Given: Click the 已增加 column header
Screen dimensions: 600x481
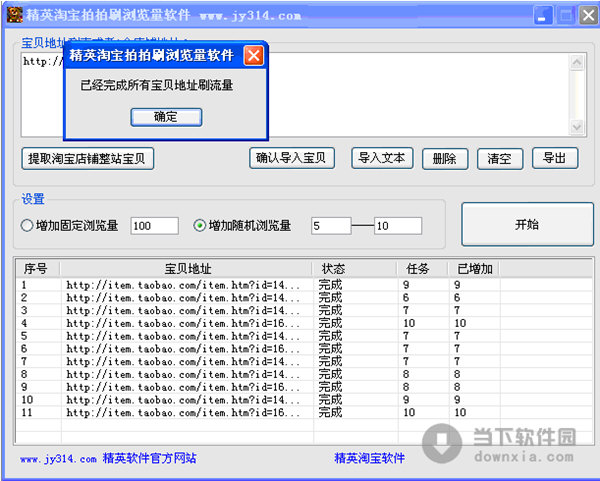Looking at the screenshot, I should pos(474,269).
